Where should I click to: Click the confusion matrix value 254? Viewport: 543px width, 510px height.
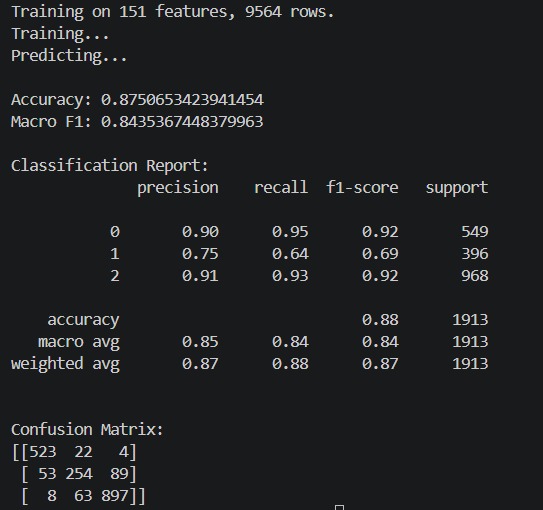(x=79, y=474)
